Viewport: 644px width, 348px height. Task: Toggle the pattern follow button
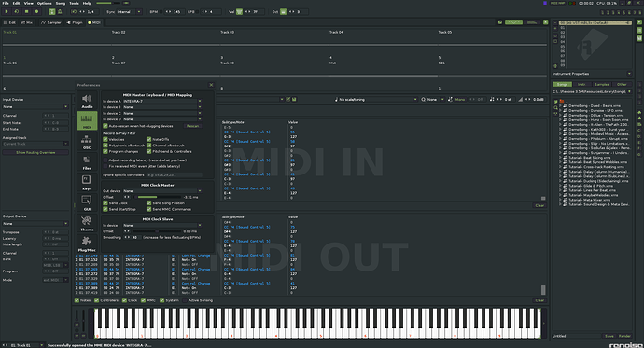click(51, 11)
